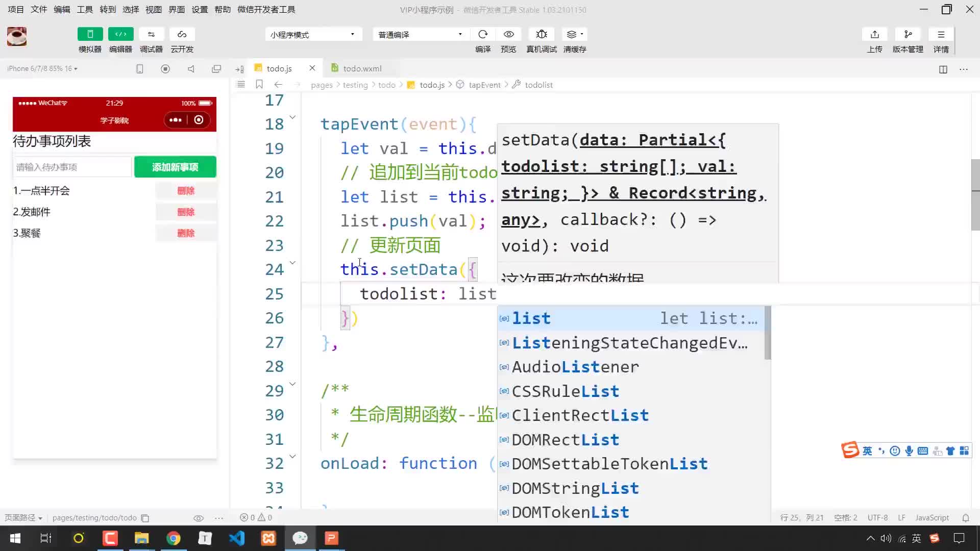Toggle the Editor panel button
Screen dimensions: 980x551
120,34
